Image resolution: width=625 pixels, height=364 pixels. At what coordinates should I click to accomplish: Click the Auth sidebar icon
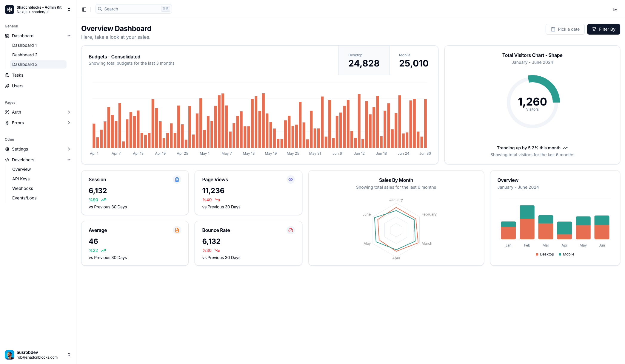pos(7,112)
